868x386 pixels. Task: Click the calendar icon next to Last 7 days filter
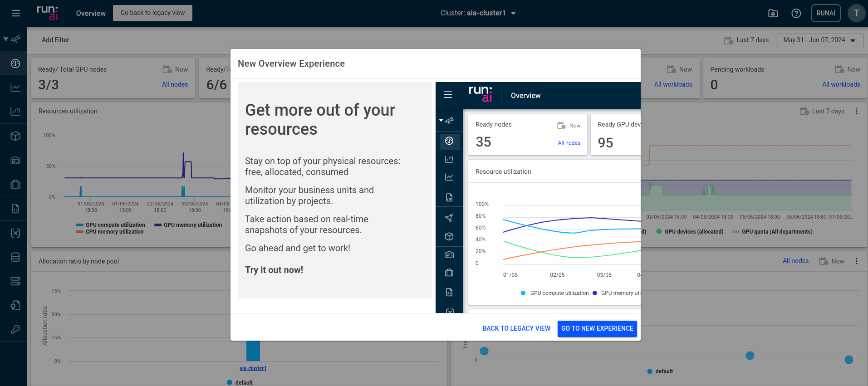pos(729,40)
